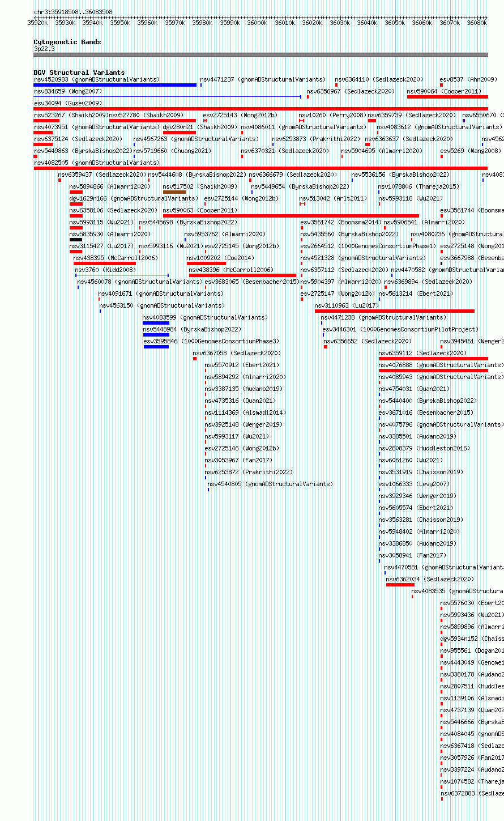Click esv2725143 (Wong2012b) label
504x821 pixels.
point(240,115)
